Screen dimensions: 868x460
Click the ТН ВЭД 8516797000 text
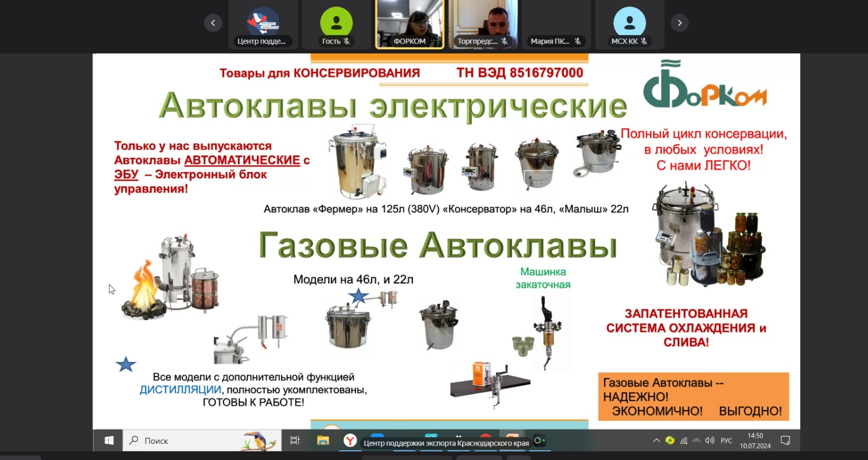520,73
